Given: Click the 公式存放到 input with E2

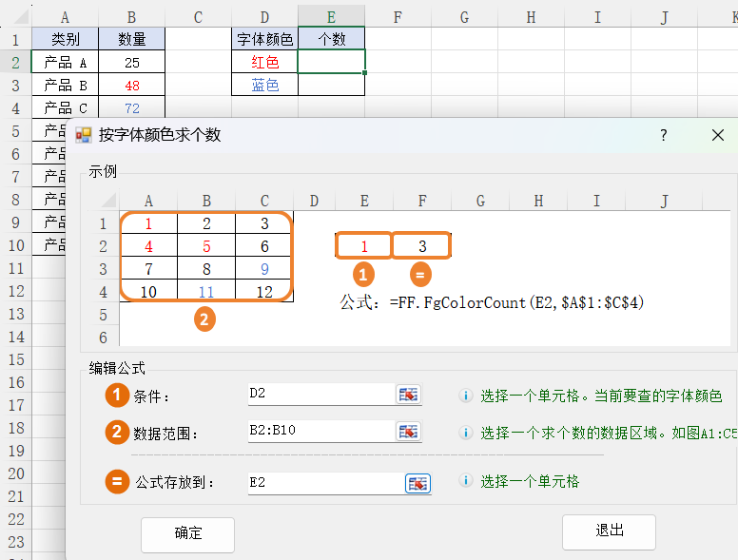Looking at the screenshot, I should pyautogui.click(x=323, y=483).
